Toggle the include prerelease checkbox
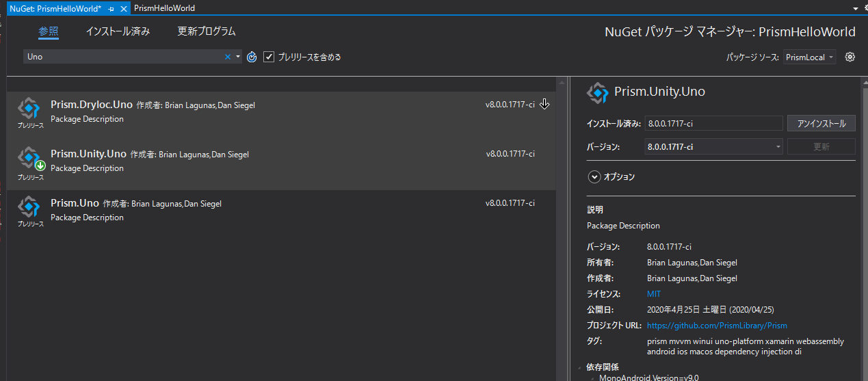This screenshot has height=381, width=868. coord(269,57)
